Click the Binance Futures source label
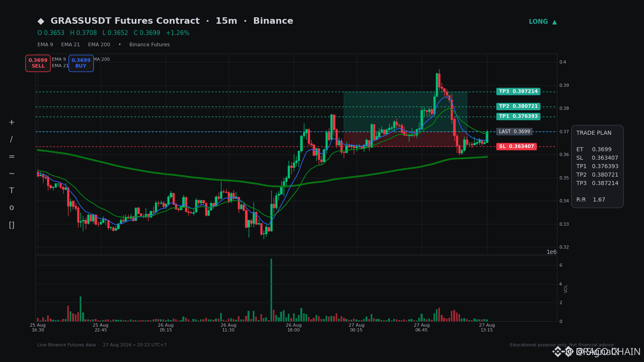 [149, 45]
